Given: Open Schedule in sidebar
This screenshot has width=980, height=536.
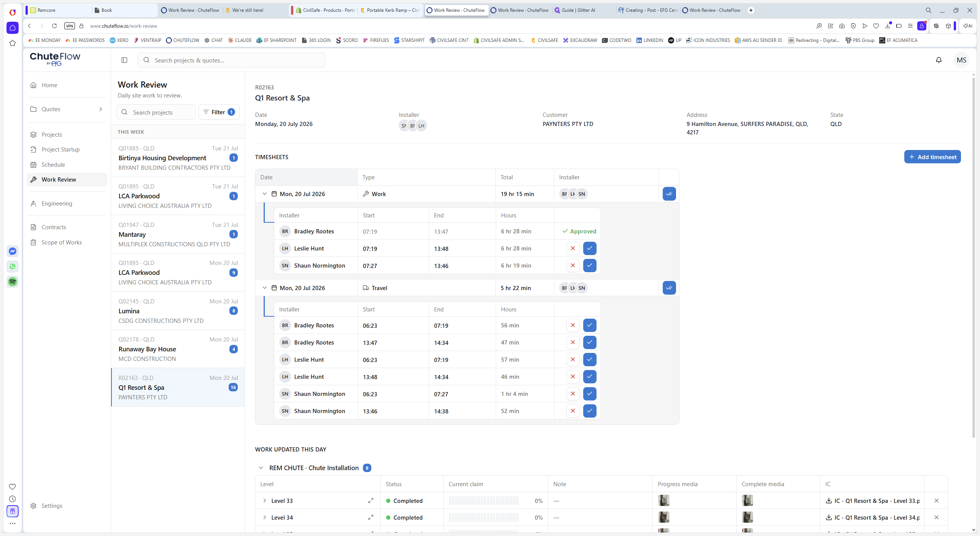Looking at the screenshot, I should tap(67, 164).
